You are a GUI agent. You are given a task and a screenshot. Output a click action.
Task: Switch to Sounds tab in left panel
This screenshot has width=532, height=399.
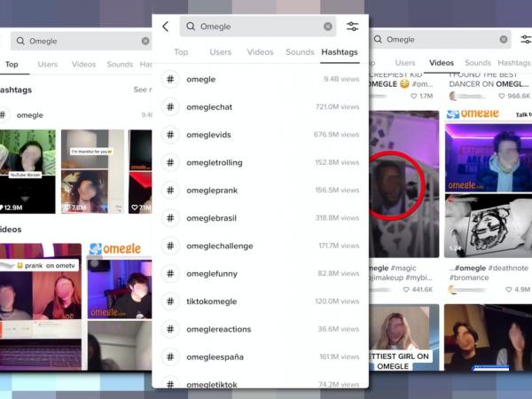point(120,65)
